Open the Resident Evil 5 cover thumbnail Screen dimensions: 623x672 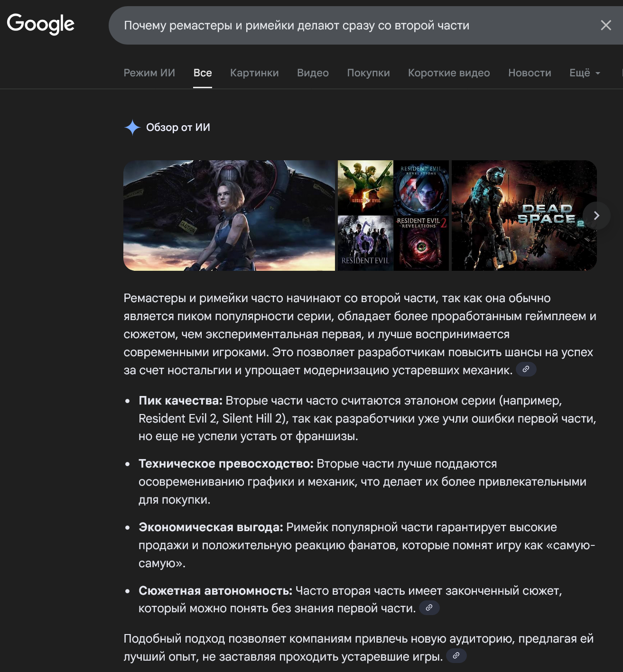coord(365,187)
